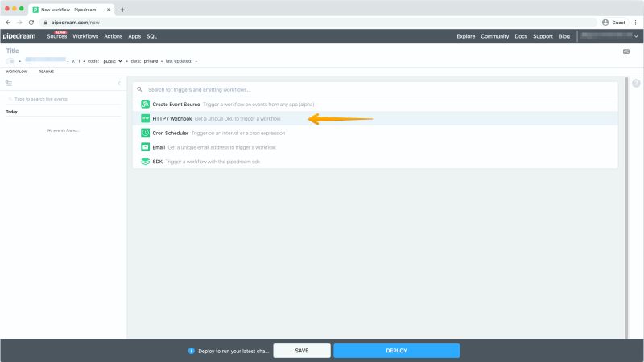Select the Cron Scheduler clock icon
Screen dimensions: 644x362
coord(145,133)
